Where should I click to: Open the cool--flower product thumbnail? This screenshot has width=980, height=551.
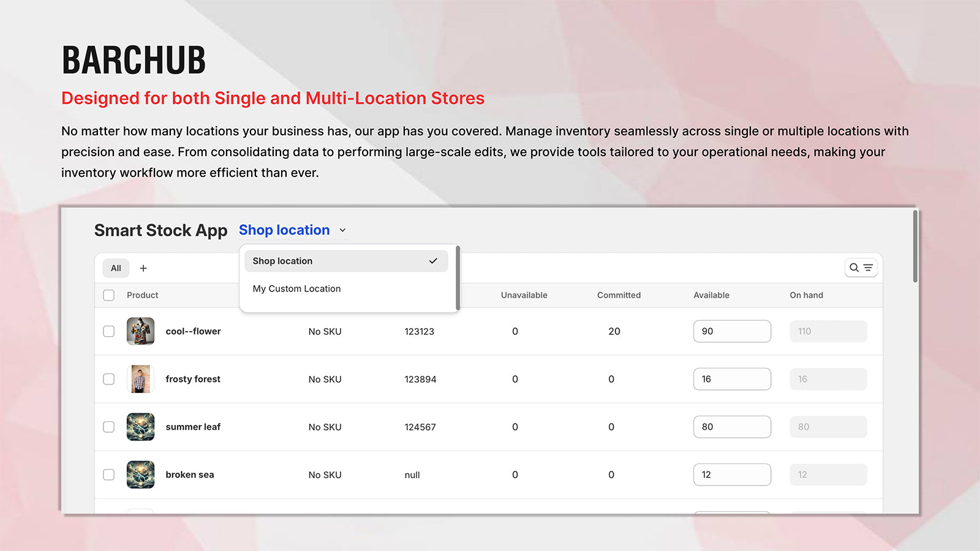141,331
